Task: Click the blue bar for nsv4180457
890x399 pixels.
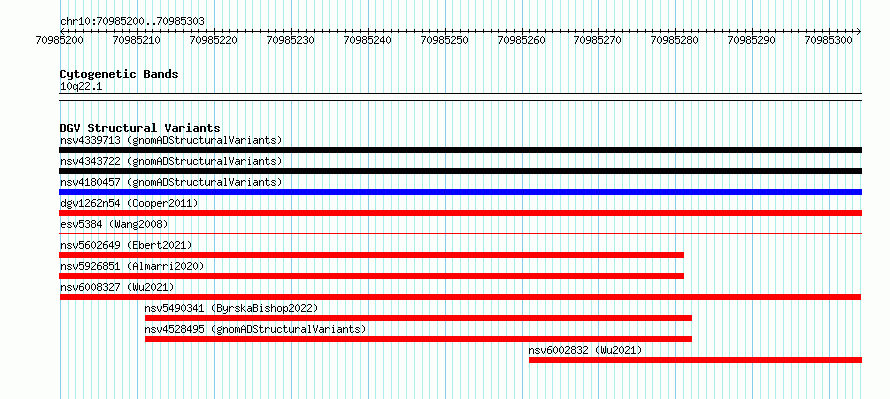Action: point(460,192)
